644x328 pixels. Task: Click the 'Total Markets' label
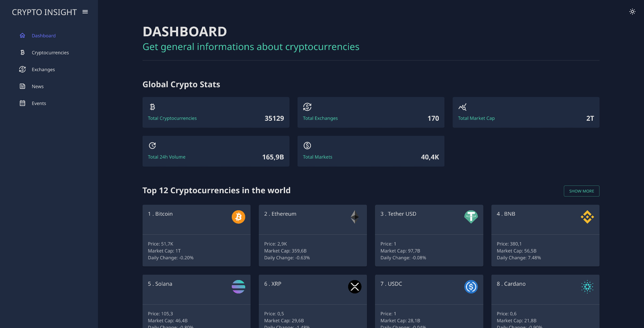tap(317, 157)
